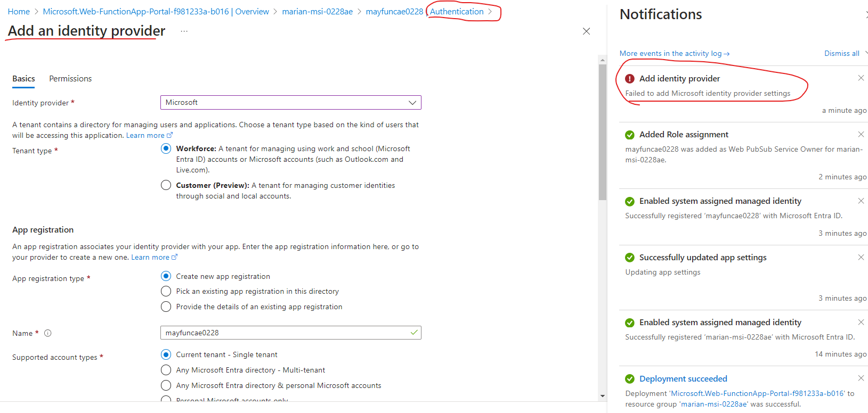Click the info icon beside the Name field
This screenshot has width=868, height=413.
[x=47, y=333]
